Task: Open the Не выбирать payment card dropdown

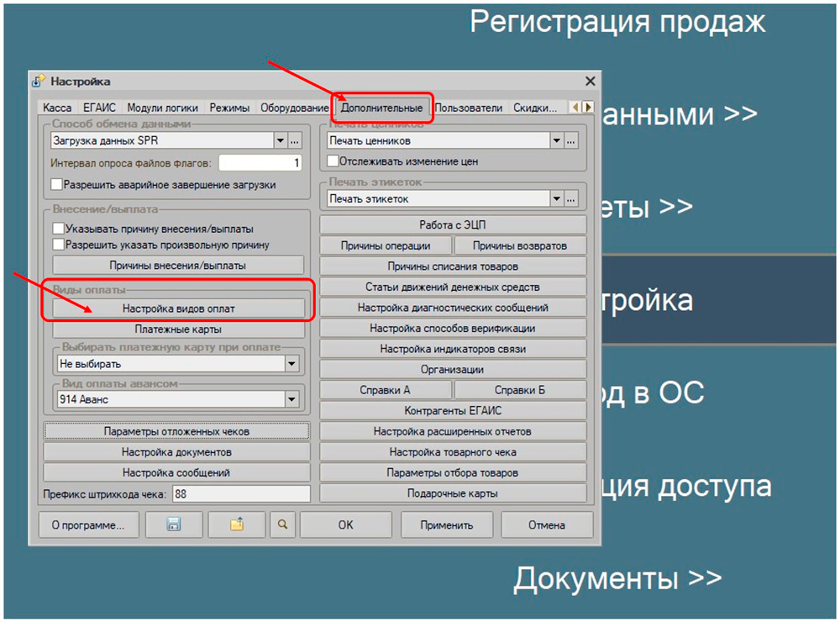Action: pos(292,365)
